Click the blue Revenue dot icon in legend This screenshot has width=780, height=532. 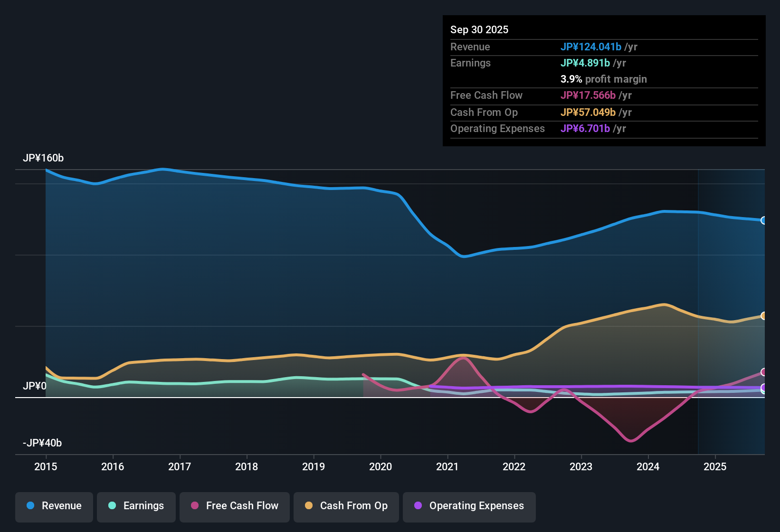(30, 506)
